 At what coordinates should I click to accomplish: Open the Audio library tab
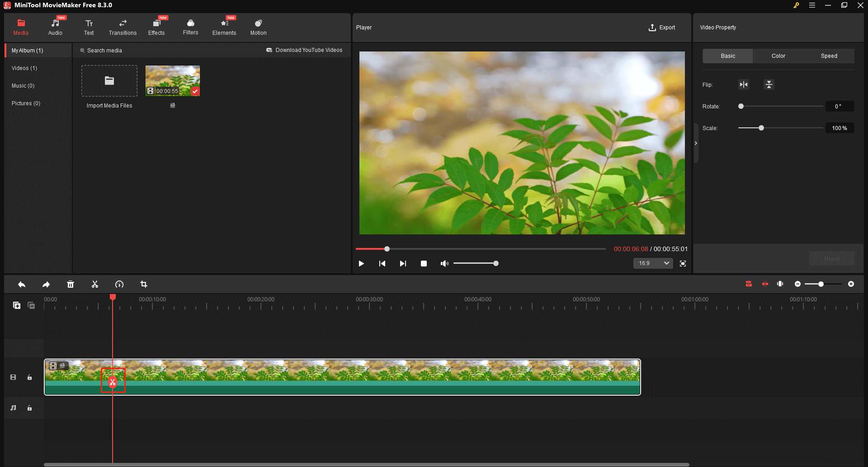tap(55, 27)
